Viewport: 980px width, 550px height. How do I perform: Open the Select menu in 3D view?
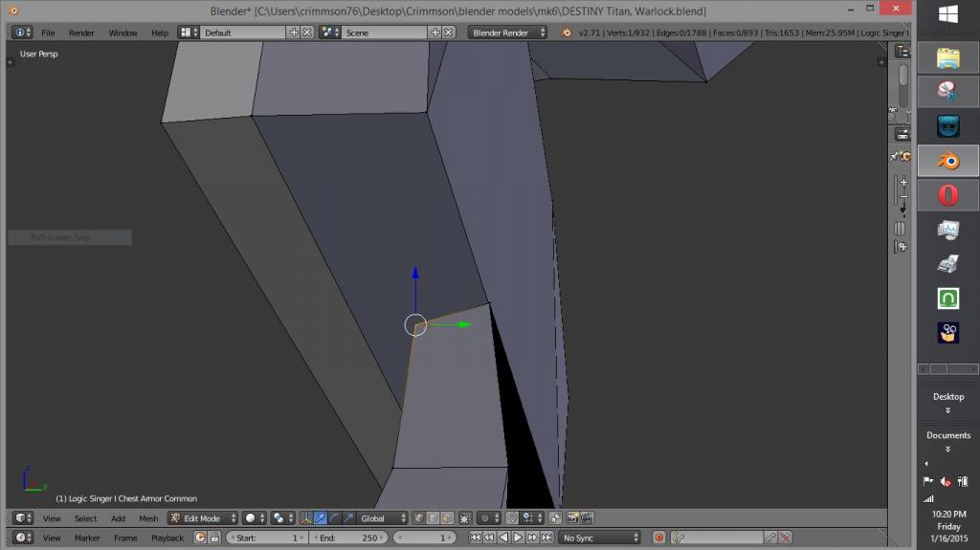85,518
